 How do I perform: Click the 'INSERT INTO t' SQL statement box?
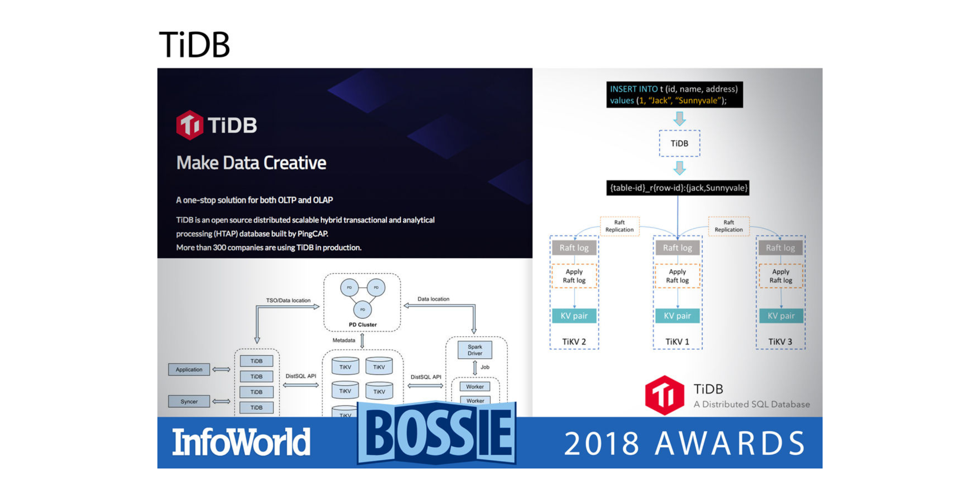(674, 95)
